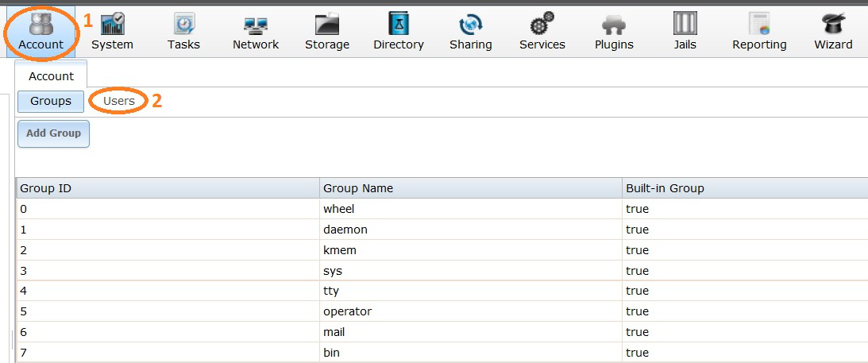868x363 pixels.
Task: Click the Sharing icon
Action: tap(470, 24)
